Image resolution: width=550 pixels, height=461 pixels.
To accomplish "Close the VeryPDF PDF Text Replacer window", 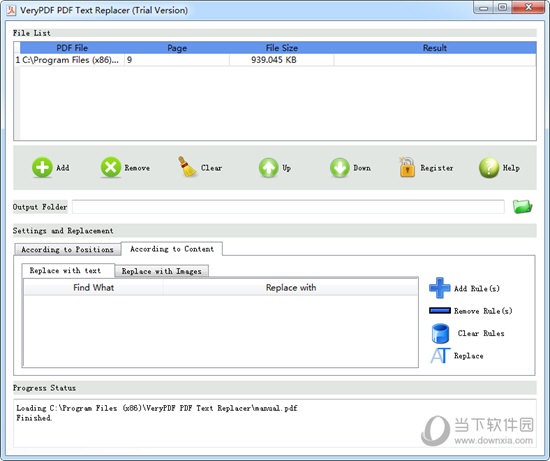I will [528, 7].
